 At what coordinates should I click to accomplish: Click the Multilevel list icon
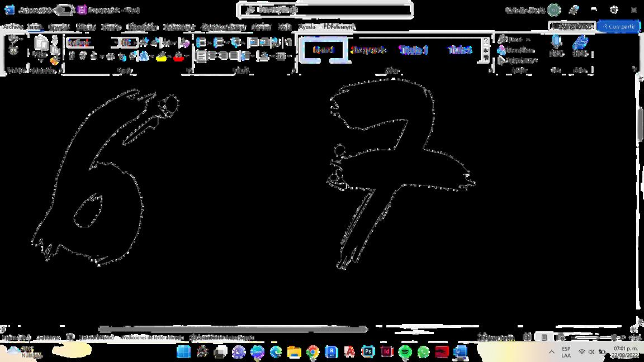coord(236,42)
